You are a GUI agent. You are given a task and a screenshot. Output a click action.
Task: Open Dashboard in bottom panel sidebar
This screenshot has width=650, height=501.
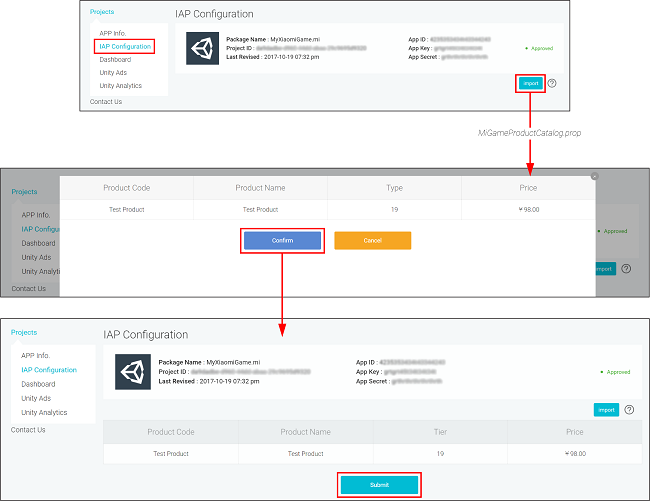coord(38,384)
